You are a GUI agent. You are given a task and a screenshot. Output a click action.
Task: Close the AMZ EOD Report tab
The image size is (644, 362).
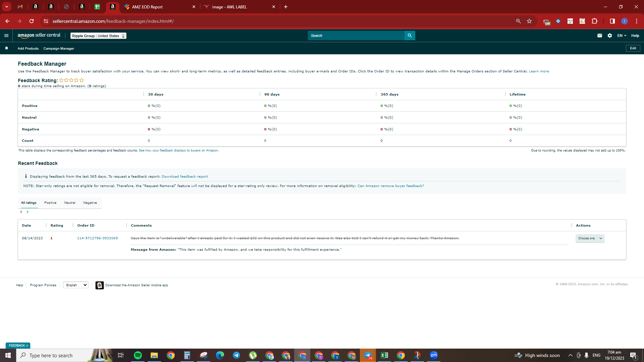[x=194, y=7]
